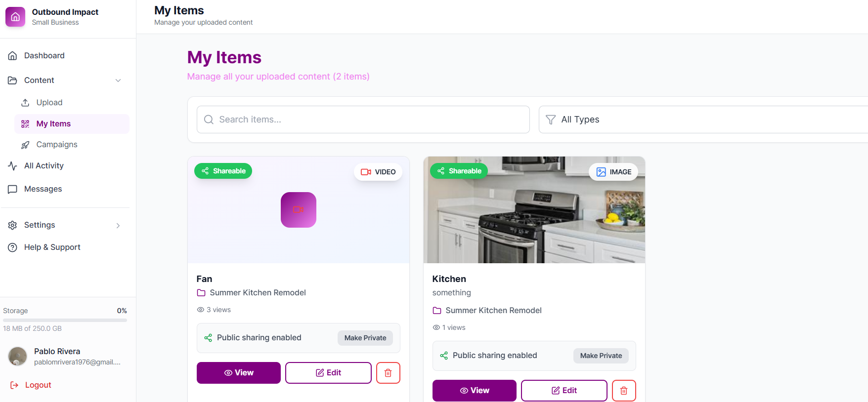Click the IMAGE type badge on Kitchen
868x402 pixels.
pyautogui.click(x=613, y=172)
